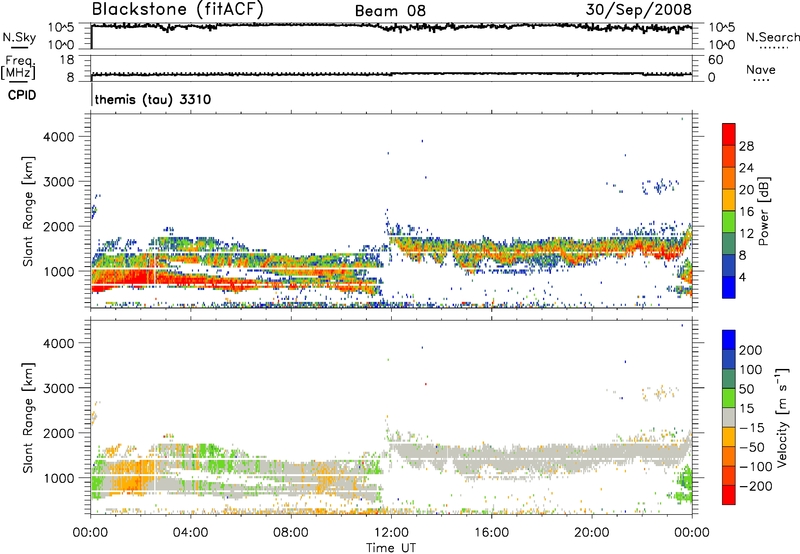Click the 1000 tick in the velocity panel

59,478
